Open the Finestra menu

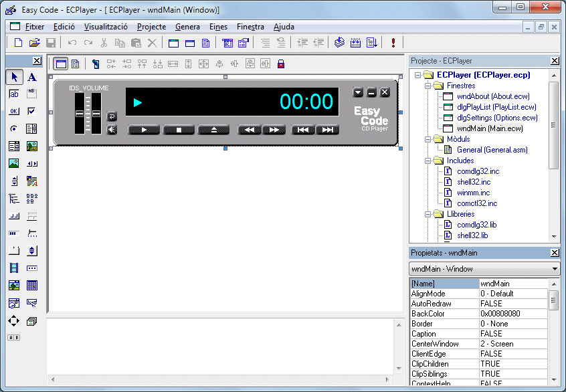pos(250,27)
